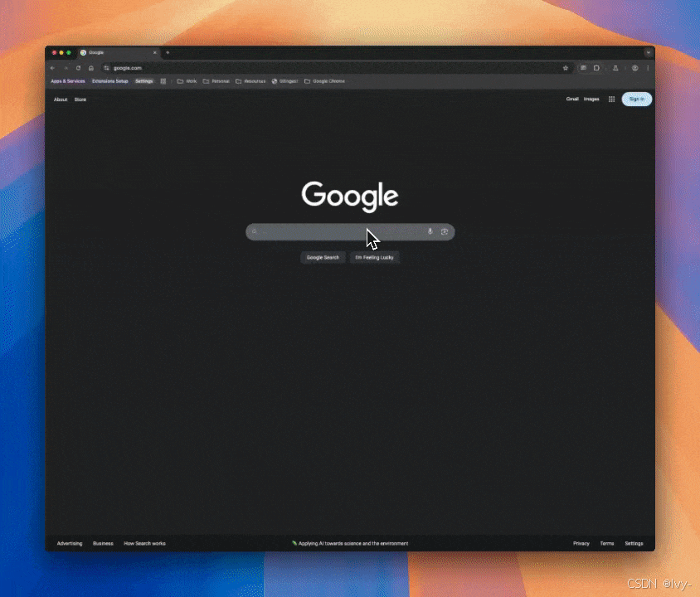Select the Google tab
The width and height of the screenshot is (700, 597).
pos(119,52)
